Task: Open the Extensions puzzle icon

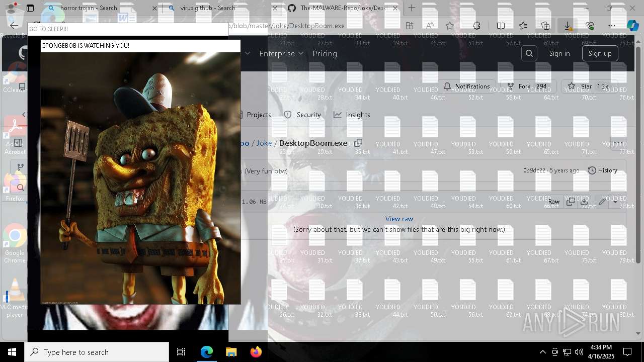Action: 476,26
